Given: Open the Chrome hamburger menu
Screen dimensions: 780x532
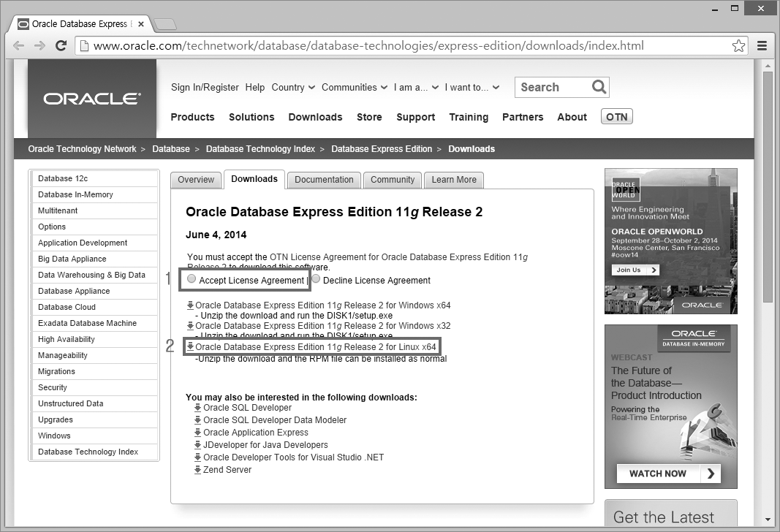Looking at the screenshot, I should [762, 45].
